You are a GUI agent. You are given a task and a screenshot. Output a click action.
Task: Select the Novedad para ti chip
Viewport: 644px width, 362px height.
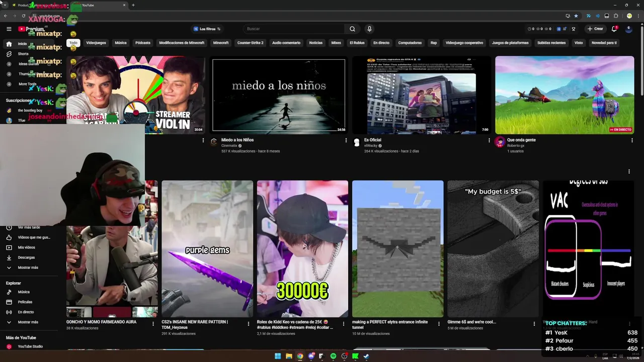click(x=604, y=43)
